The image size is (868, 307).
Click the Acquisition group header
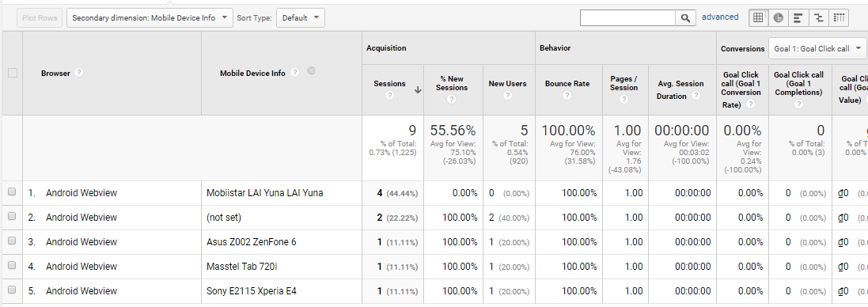tap(386, 48)
